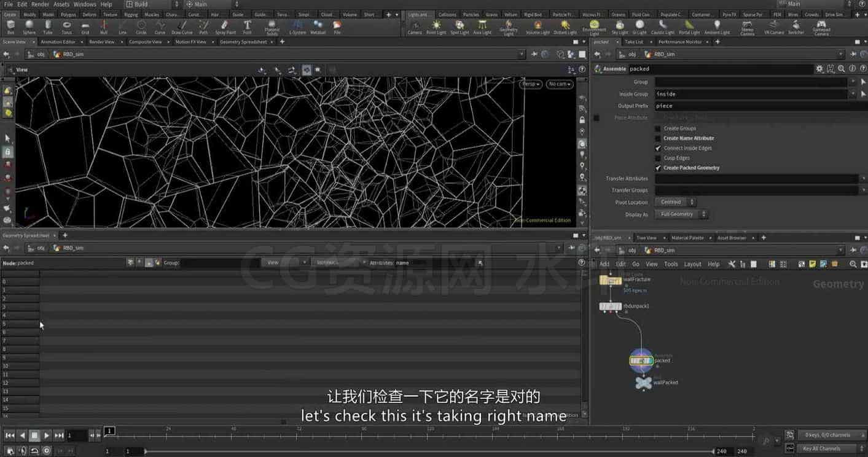Screen dimensions: 868x457
Task: Add a Camera from the lights shelf
Action: 415,27
